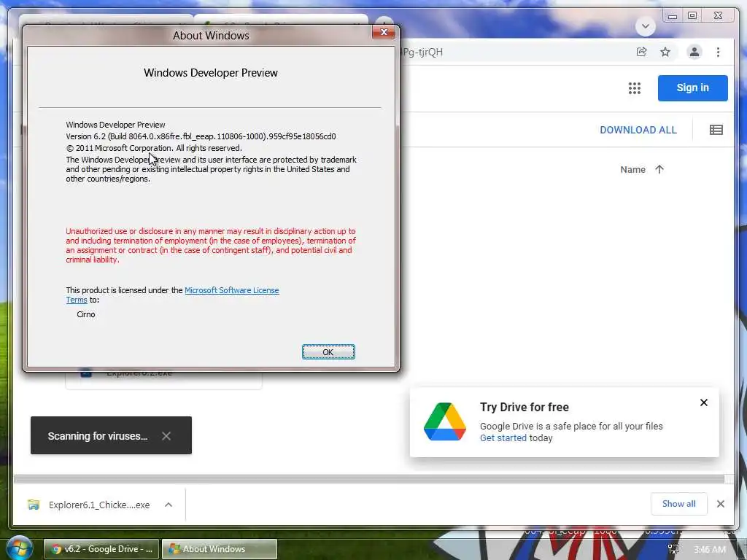Click the red unauthorized use warning text
Image resolution: width=747 pixels, height=560 pixels.
click(x=211, y=245)
